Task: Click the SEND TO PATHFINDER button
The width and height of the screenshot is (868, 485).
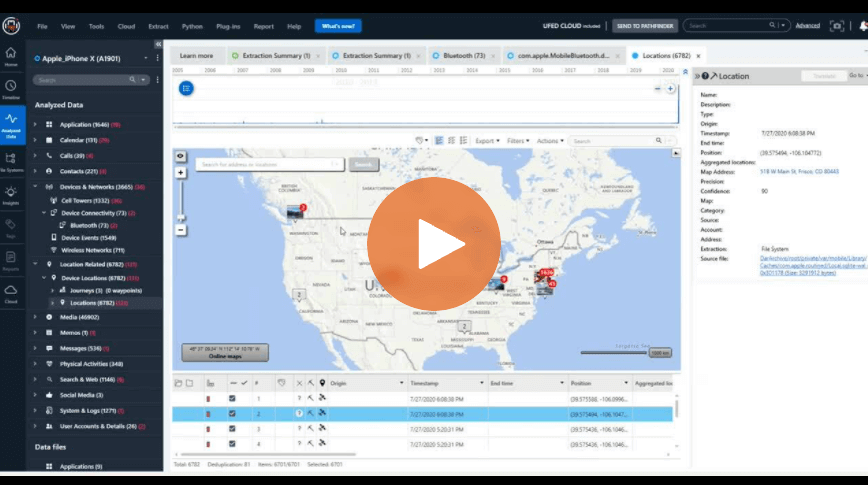Action: pyautogui.click(x=645, y=26)
